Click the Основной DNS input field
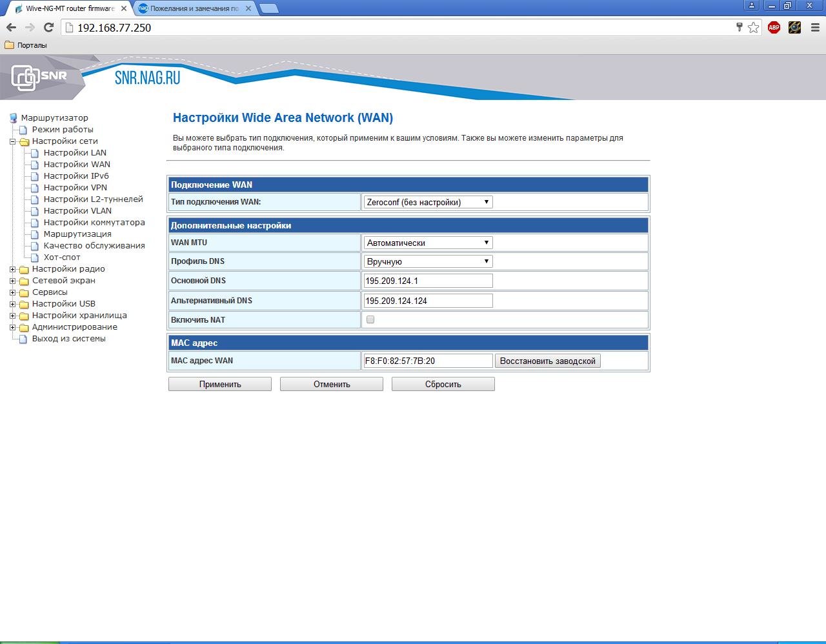The image size is (826, 644). tap(428, 281)
